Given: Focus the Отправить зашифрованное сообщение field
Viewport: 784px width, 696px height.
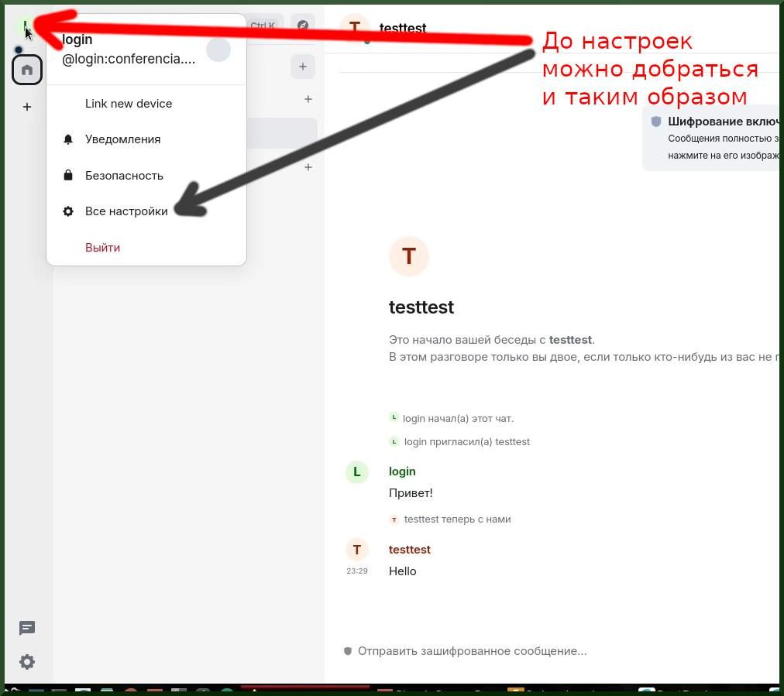Looking at the screenshot, I should click(472, 651).
